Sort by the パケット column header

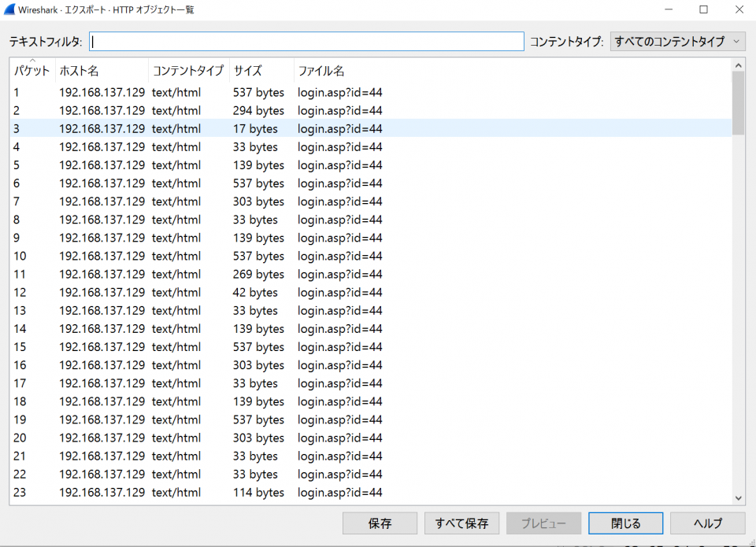[31, 71]
